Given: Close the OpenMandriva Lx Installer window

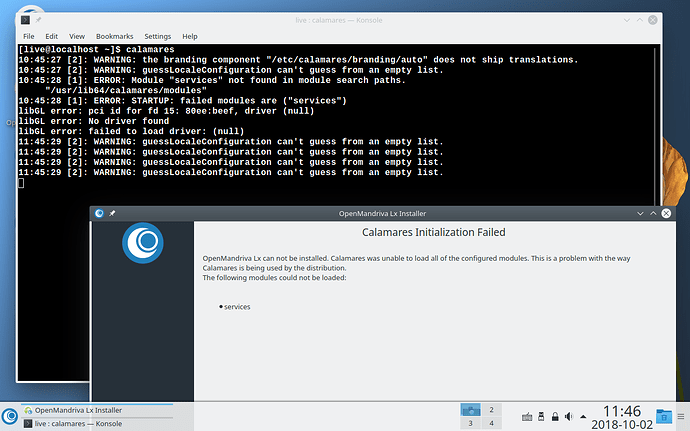Looking at the screenshot, I should [x=666, y=214].
